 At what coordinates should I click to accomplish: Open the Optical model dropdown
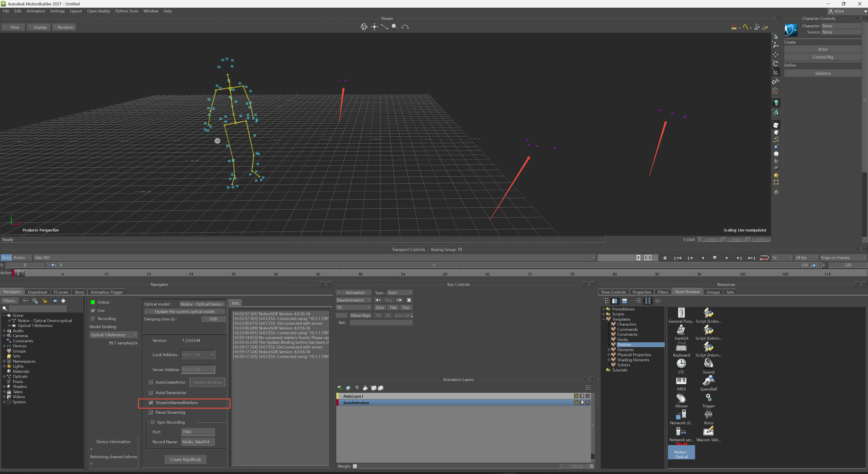click(x=202, y=304)
